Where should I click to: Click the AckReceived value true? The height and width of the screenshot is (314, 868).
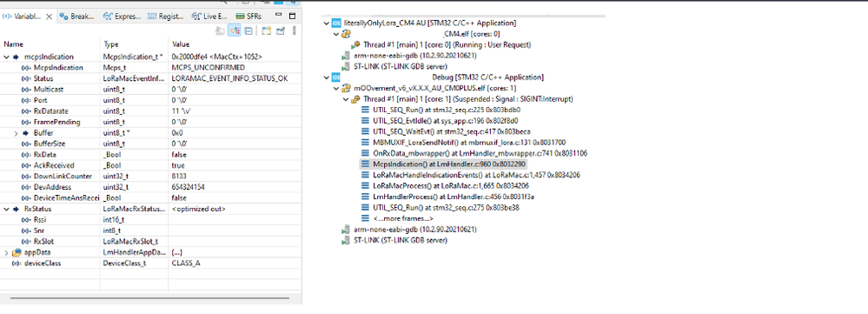[x=177, y=165]
